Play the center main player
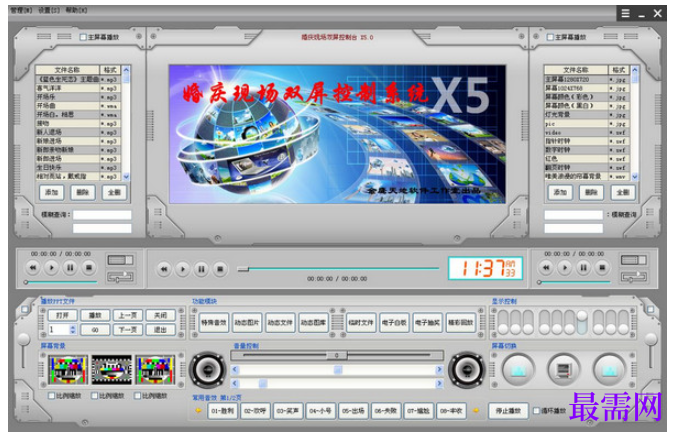 pos(182,269)
